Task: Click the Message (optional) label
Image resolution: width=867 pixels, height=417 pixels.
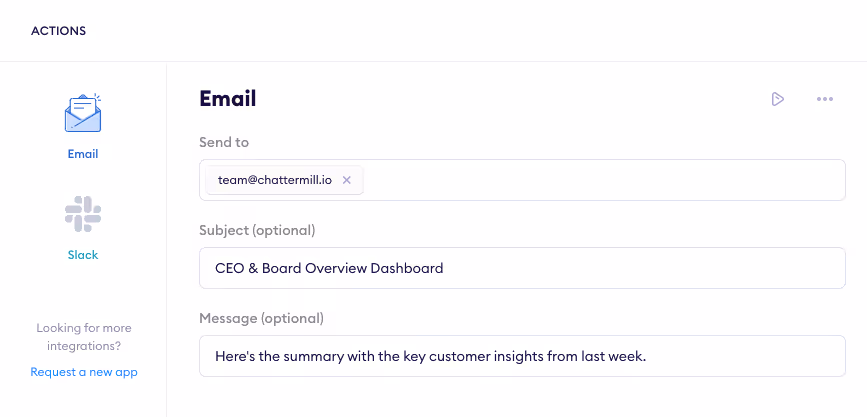Action: point(262,318)
